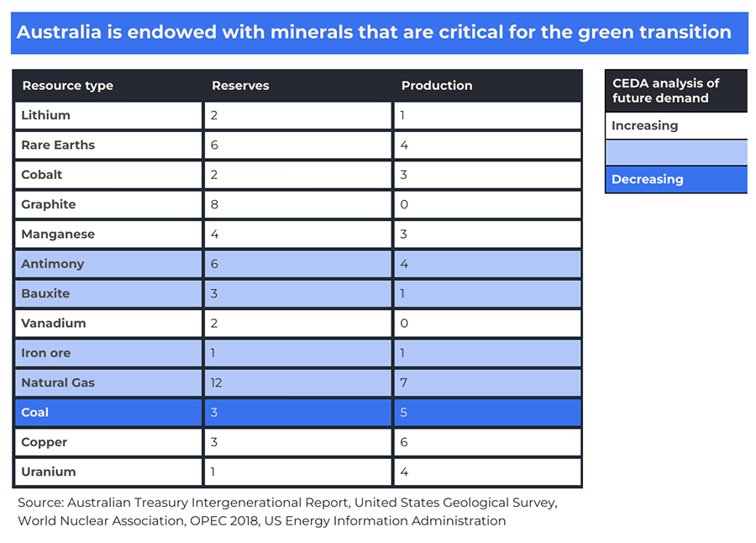The image size is (756, 543).
Task: Click the Reserves column header
Action: [x=240, y=86]
